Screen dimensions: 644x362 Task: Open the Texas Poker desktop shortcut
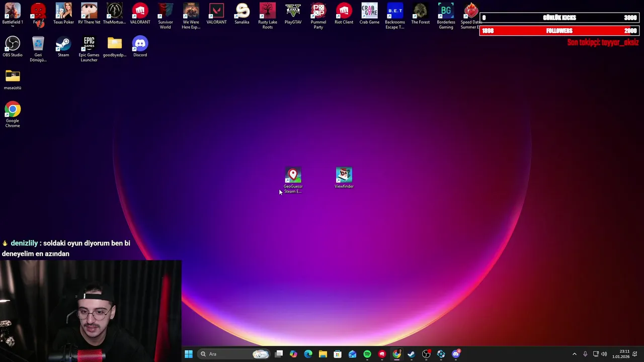(63, 14)
